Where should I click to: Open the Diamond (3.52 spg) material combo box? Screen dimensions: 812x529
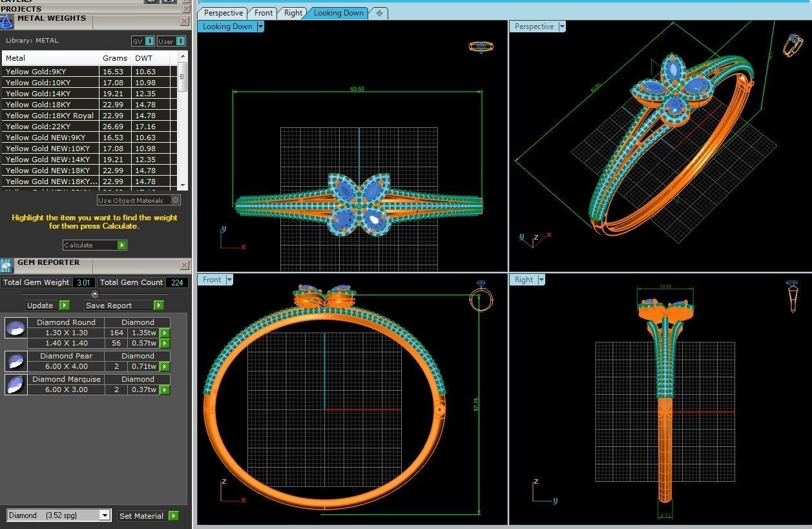tap(59, 515)
